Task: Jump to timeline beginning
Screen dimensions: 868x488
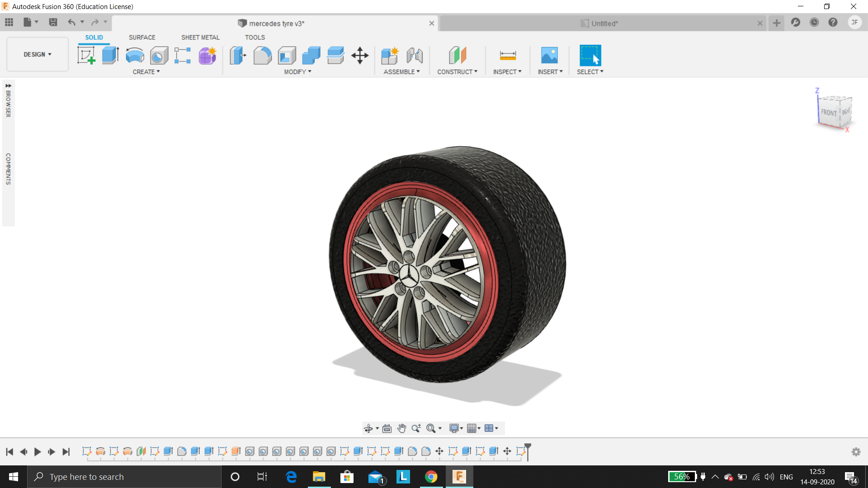Action: 9,452
